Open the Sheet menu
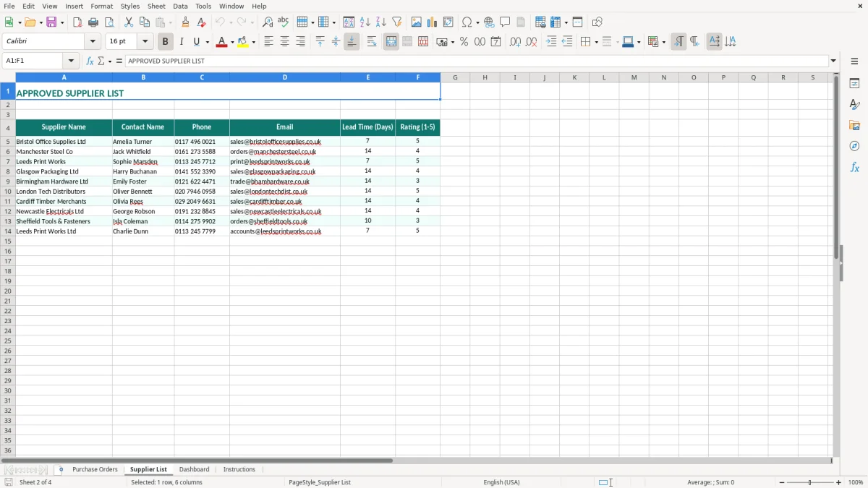 (156, 6)
